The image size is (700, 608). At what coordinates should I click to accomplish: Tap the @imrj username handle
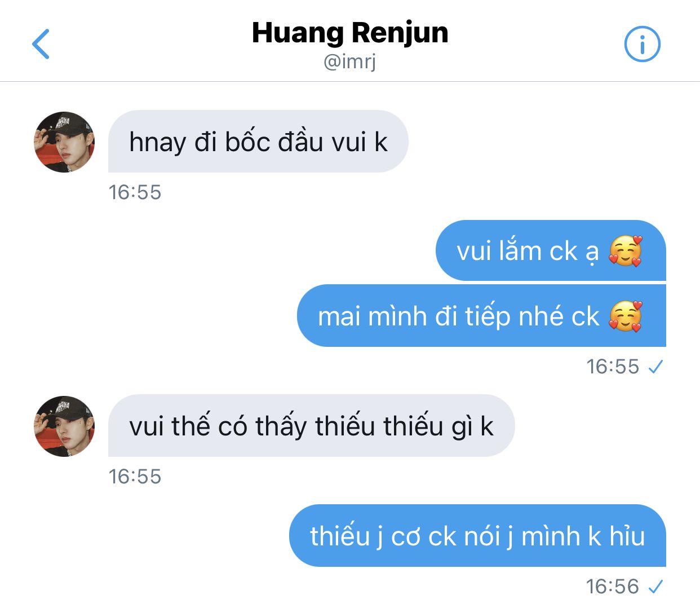(x=350, y=61)
